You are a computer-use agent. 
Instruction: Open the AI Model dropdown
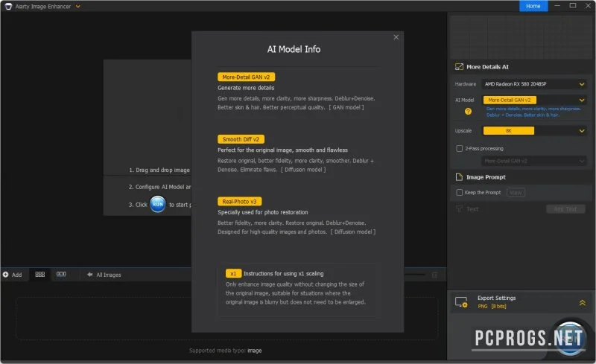[x=534, y=100]
